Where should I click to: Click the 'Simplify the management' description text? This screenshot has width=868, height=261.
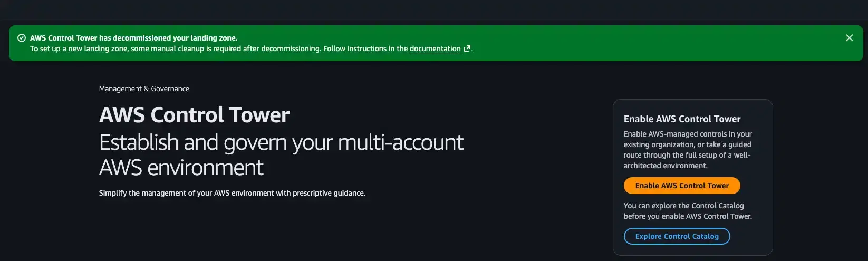tap(232, 193)
